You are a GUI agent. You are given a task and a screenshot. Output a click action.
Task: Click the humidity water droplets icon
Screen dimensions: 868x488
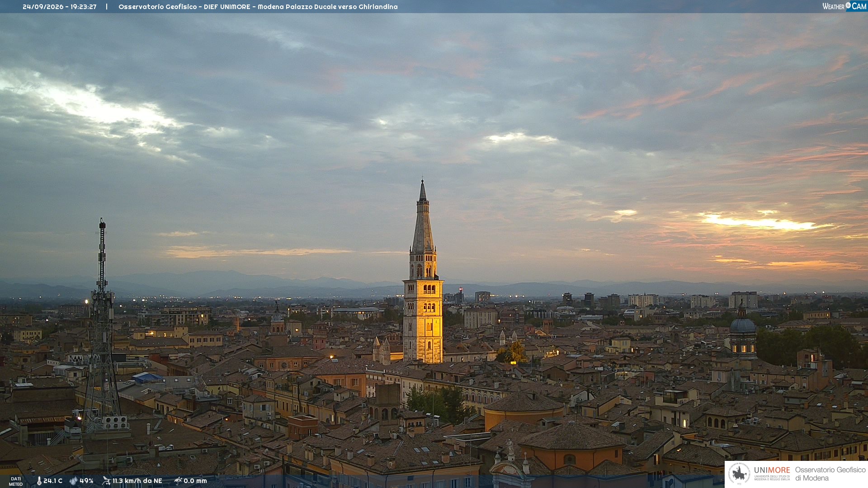74,481
